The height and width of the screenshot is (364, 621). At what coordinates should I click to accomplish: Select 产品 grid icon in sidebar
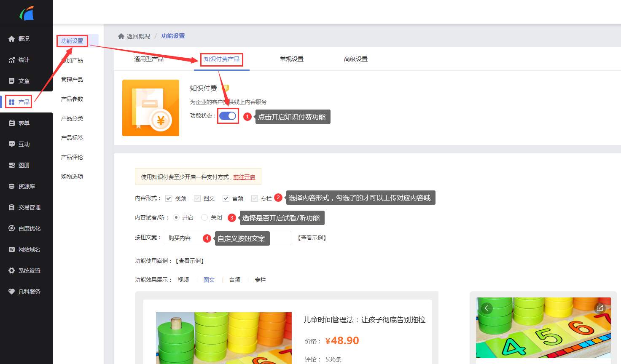pos(12,102)
